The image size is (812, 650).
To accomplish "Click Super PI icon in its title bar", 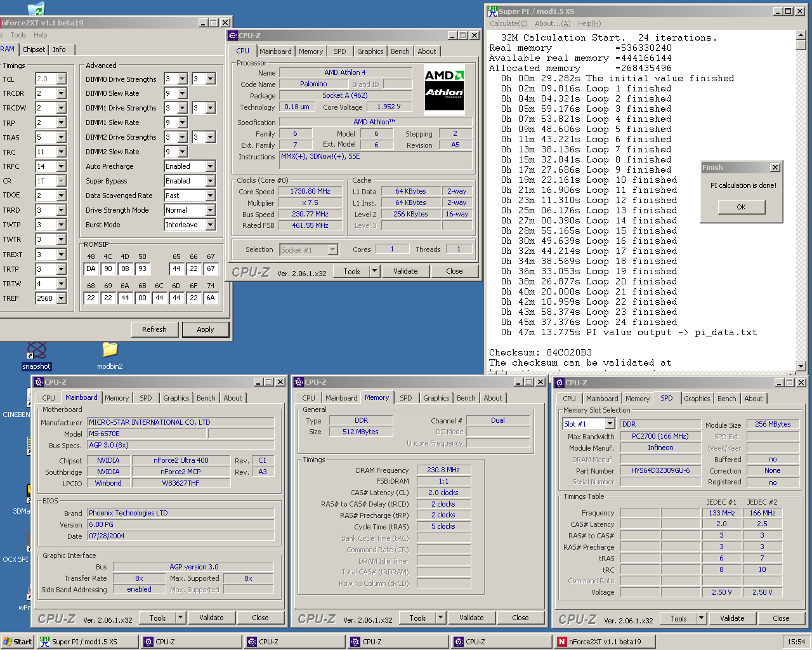I will pos(492,11).
